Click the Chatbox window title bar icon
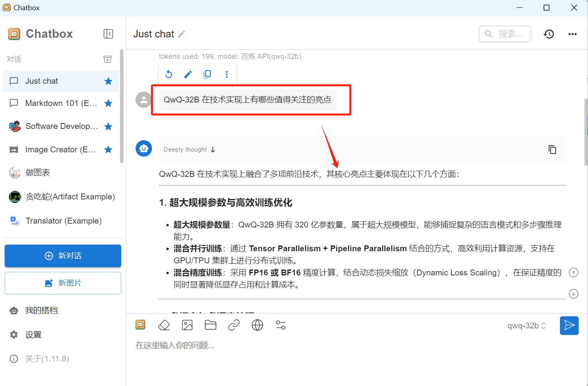 point(7,8)
